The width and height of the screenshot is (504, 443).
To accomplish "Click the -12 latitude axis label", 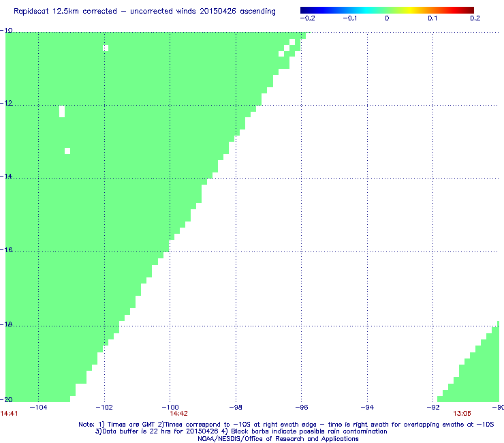I will pyautogui.click(x=6, y=103).
